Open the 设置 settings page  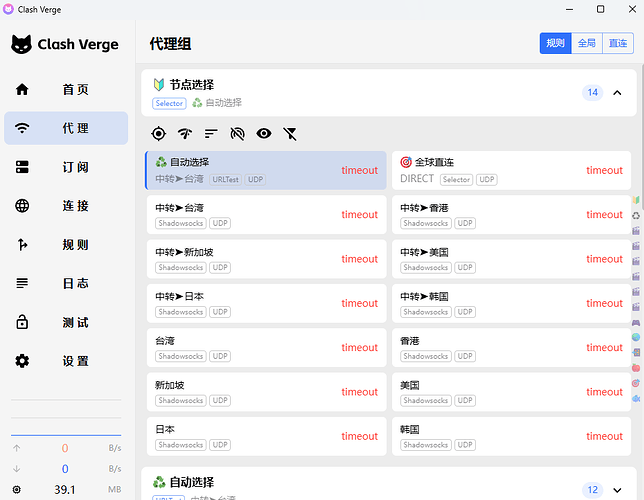[66, 361]
